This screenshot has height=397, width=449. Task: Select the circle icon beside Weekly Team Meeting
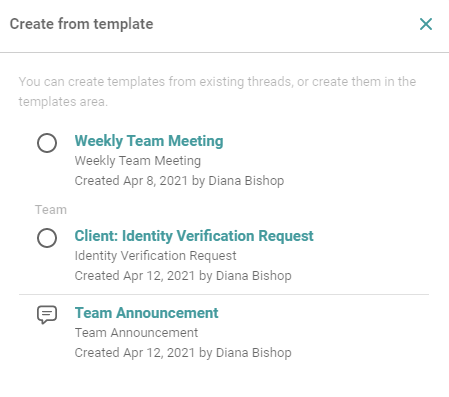pyautogui.click(x=47, y=143)
